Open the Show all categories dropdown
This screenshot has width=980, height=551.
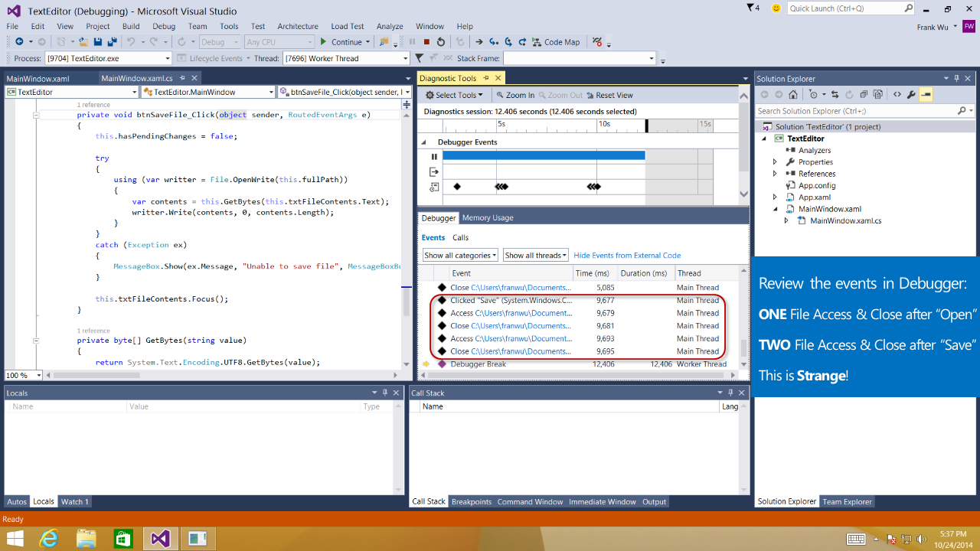(x=460, y=255)
